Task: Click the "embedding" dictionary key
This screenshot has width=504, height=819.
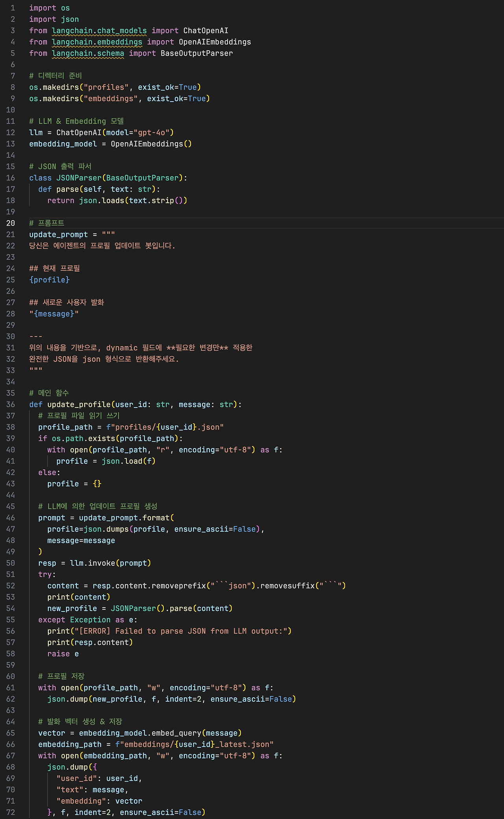Action: [x=81, y=801]
